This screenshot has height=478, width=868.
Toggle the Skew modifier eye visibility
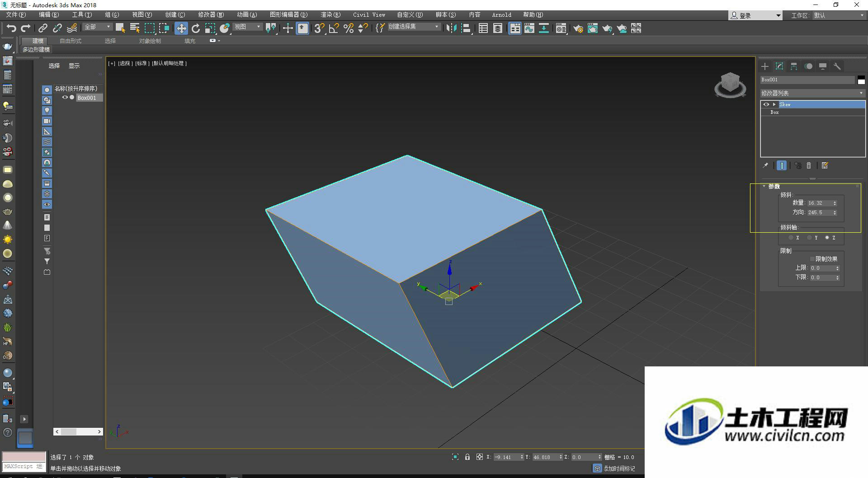click(766, 104)
